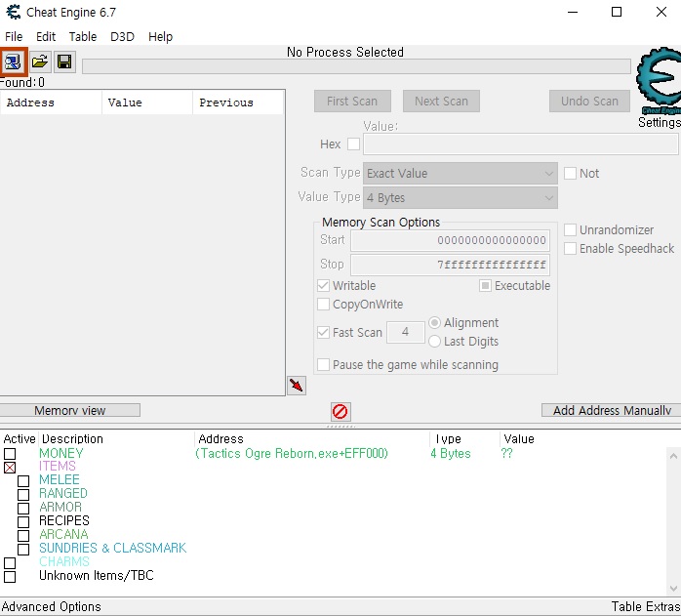Select the Alignment radio button
Viewport: 681px width, 616px height.
point(434,322)
